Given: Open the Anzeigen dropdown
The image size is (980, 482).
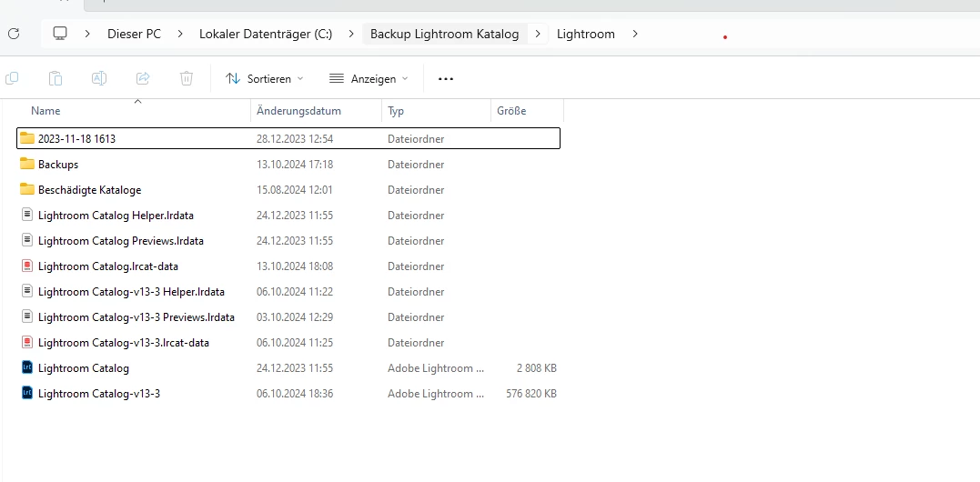Looking at the screenshot, I should click(369, 79).
